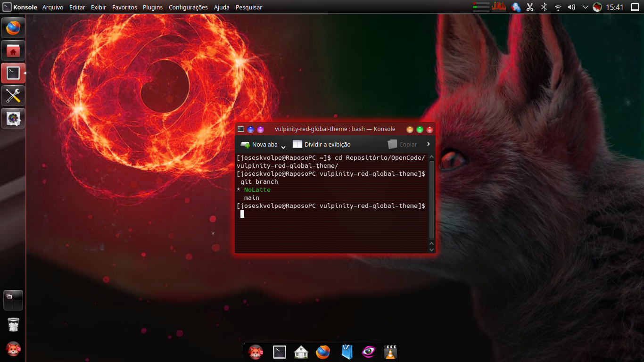Open the Ajuda menu

(x=222, y=7)
